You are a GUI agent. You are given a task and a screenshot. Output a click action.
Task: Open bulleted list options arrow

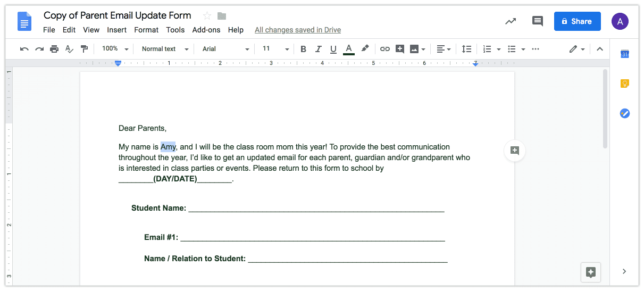523,49
